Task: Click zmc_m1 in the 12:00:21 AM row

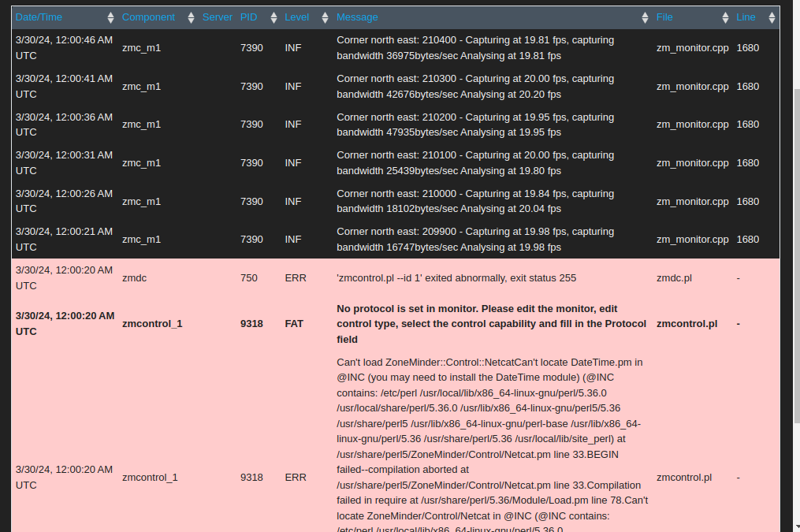Action: coord(141,240)
